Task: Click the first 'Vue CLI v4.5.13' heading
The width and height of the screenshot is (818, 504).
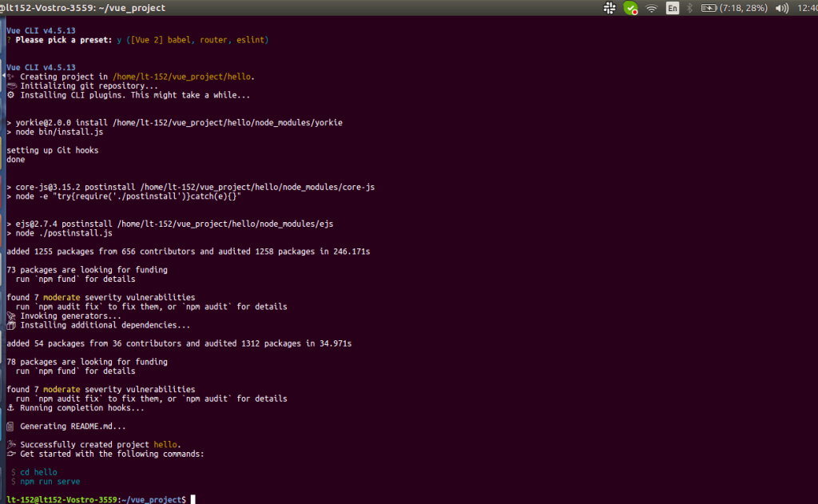Action: point(41,30)
